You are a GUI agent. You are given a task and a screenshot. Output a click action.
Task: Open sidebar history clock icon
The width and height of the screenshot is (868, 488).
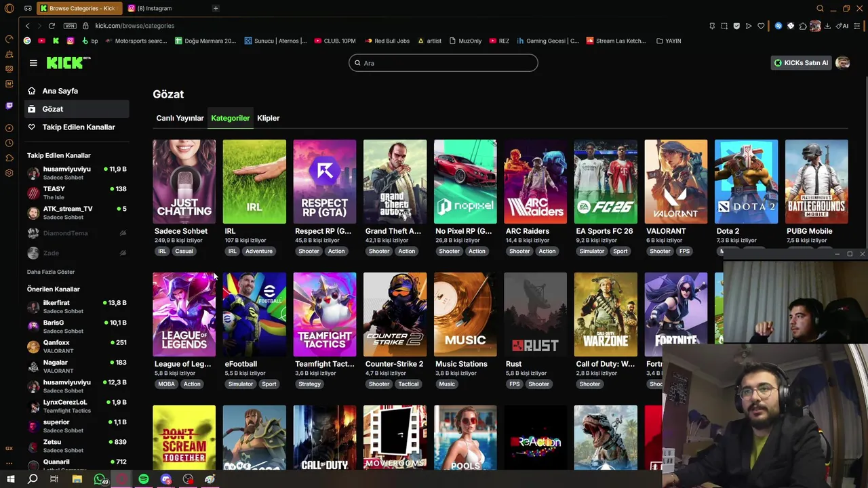point(9,143)
